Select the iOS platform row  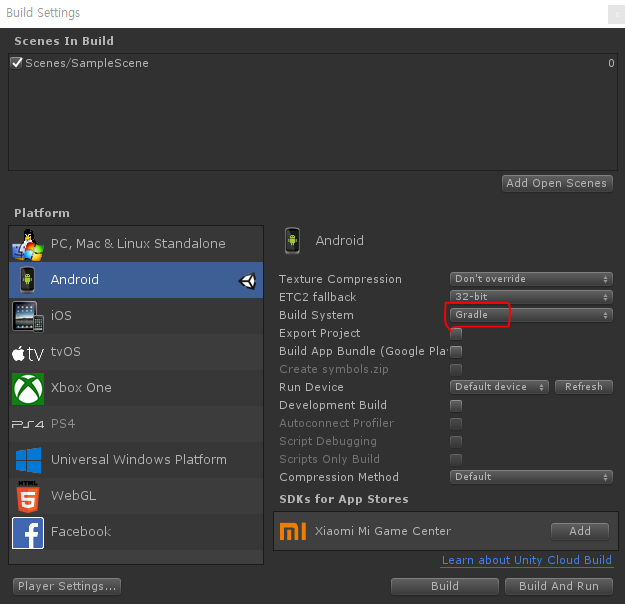[136, 316]
